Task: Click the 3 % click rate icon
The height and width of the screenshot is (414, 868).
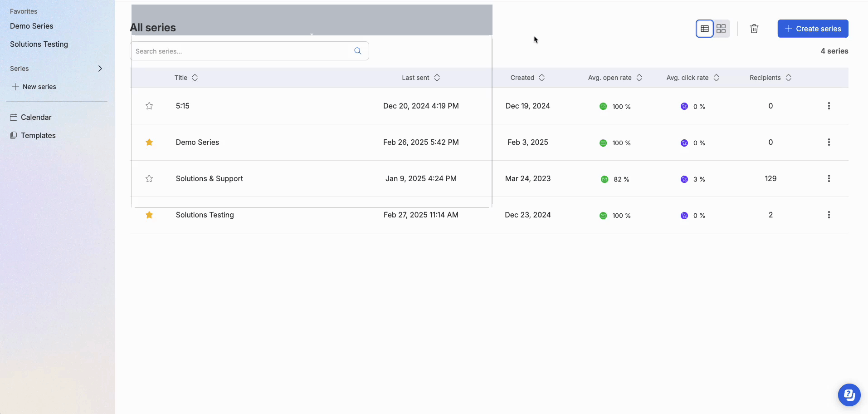Action: point(684,179)
